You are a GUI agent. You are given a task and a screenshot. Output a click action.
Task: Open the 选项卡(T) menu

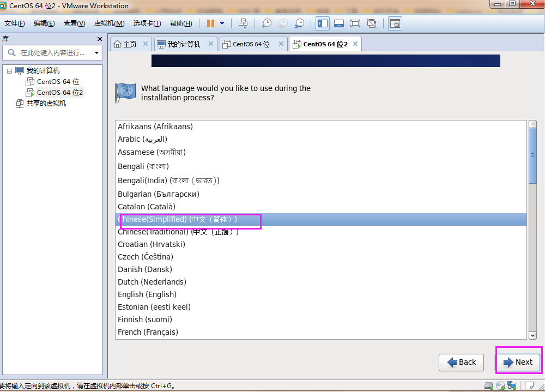[x=147, y=23]
